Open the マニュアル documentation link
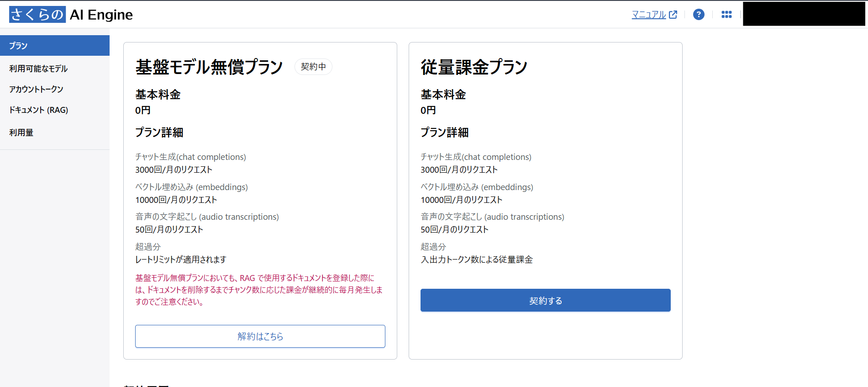Viewport: 868px width, 387px height. (649, 14)
